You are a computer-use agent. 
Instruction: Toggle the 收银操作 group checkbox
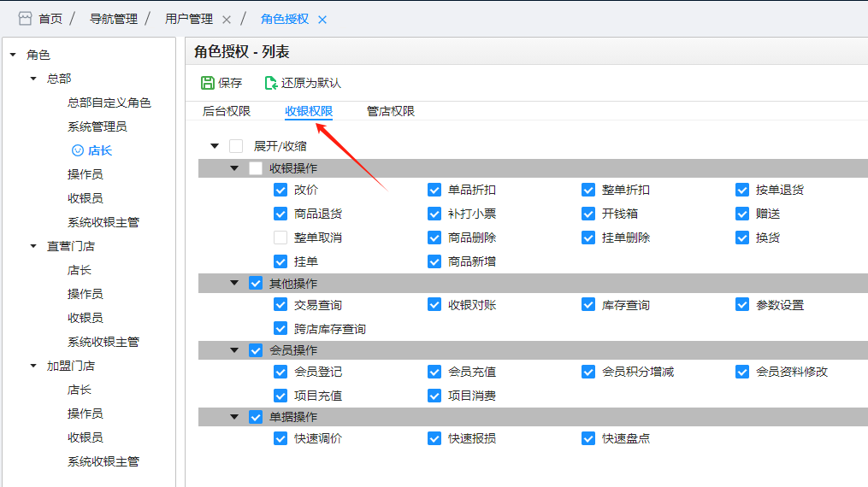[256, 168]
